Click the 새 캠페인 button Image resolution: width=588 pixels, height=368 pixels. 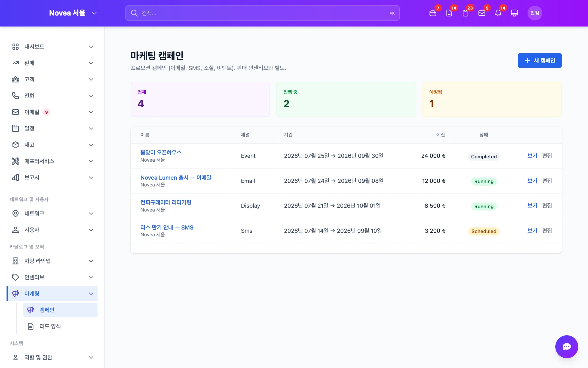[540, 61]
